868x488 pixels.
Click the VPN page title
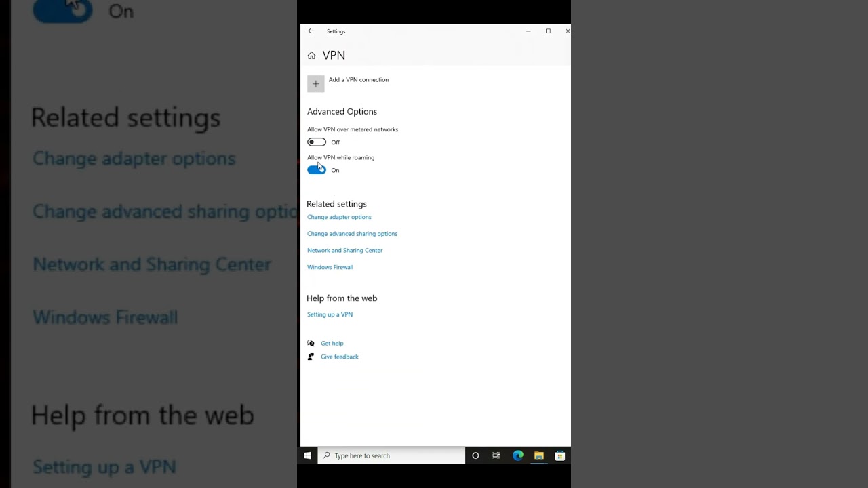pos(334,56)
